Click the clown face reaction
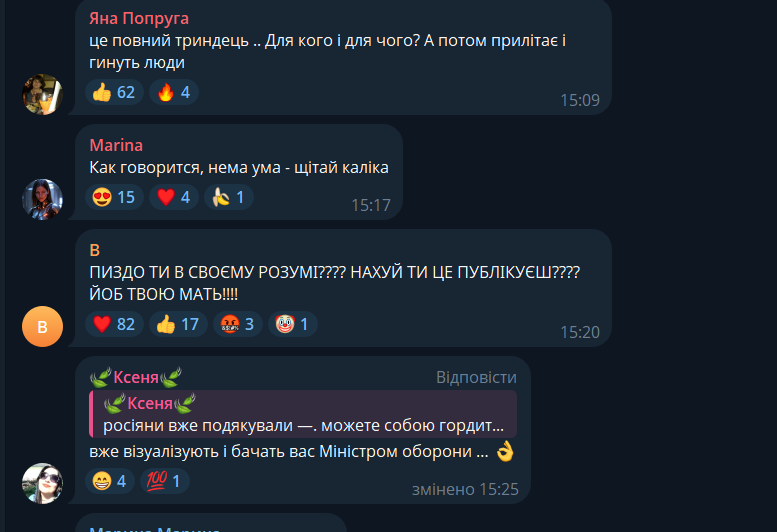This screenshot has height=532, width=777. click(292, 324)
